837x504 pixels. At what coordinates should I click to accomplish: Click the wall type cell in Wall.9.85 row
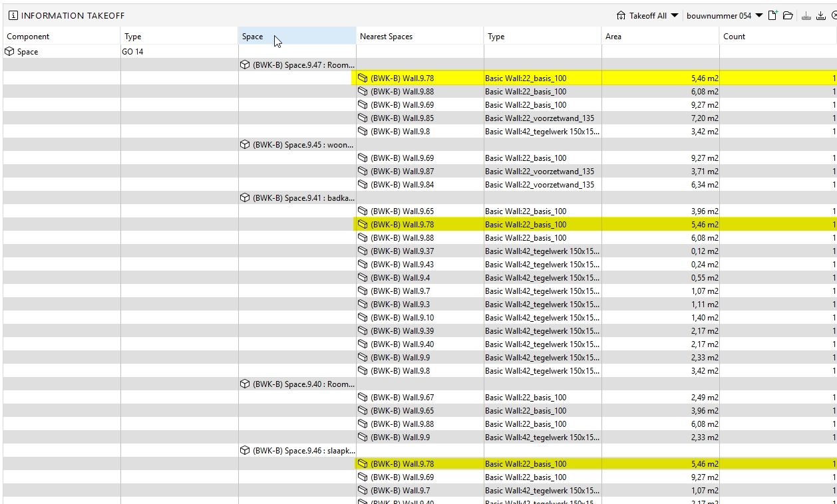point(543,118)
